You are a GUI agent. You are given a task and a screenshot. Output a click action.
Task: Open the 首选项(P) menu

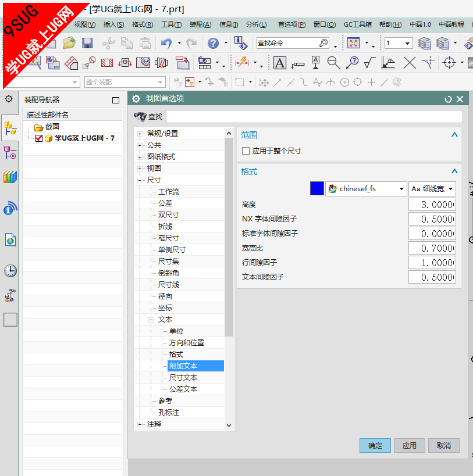coord(291,24)
